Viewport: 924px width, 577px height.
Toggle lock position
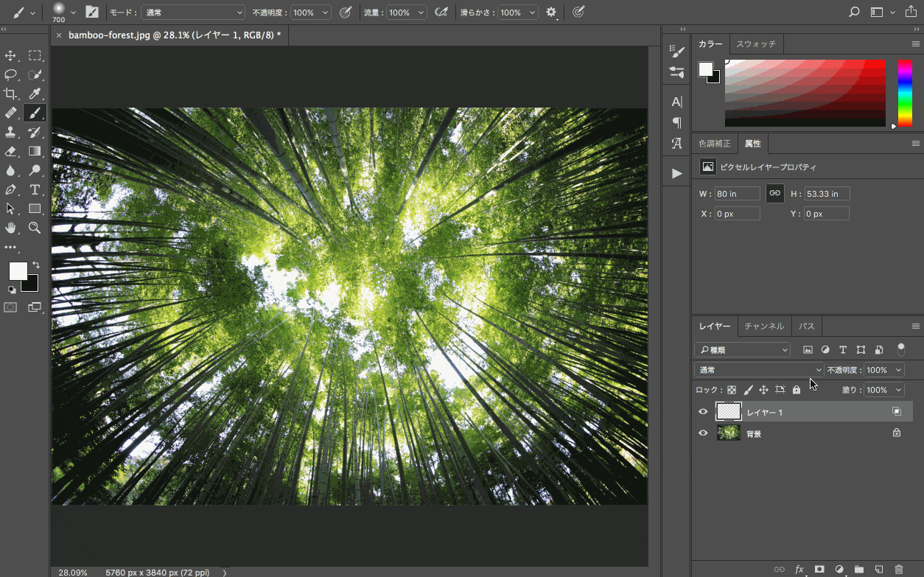[x=764, y=390]
